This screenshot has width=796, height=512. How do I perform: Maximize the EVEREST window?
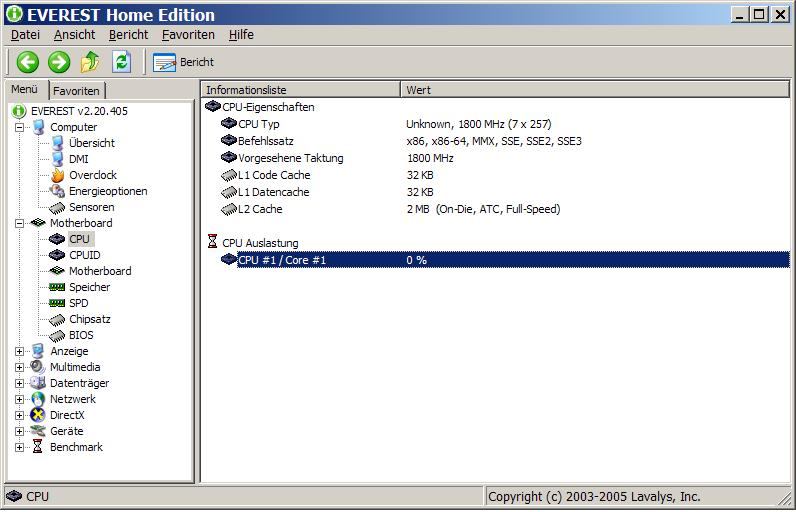pyautogui.click(x=759, y=14)
